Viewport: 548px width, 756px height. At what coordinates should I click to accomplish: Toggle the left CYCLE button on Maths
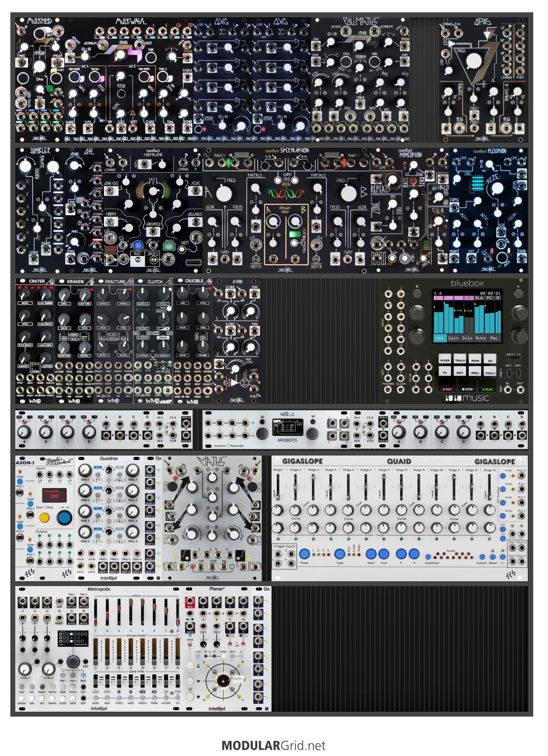click(172, 487)
